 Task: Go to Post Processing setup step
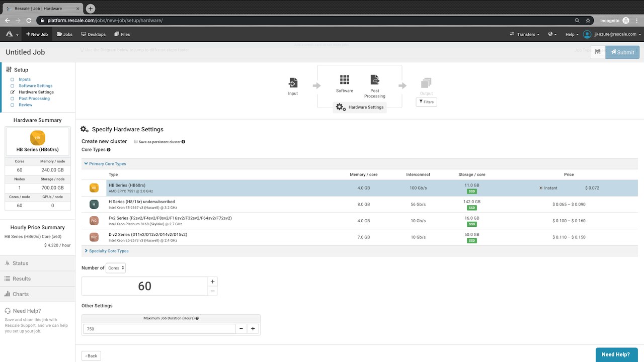coord(34,99)
